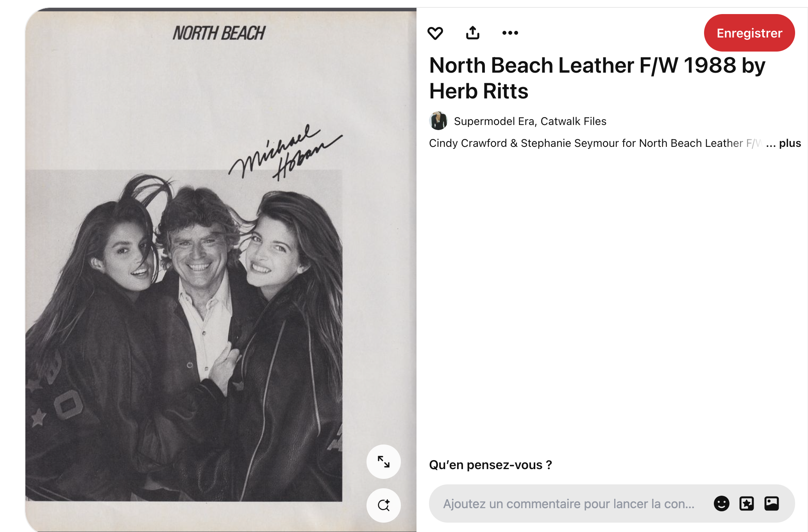Click the 'Qu'en pensez-vous ?' heading
This screenshot has height=532, width=808.
pos(490,465)
